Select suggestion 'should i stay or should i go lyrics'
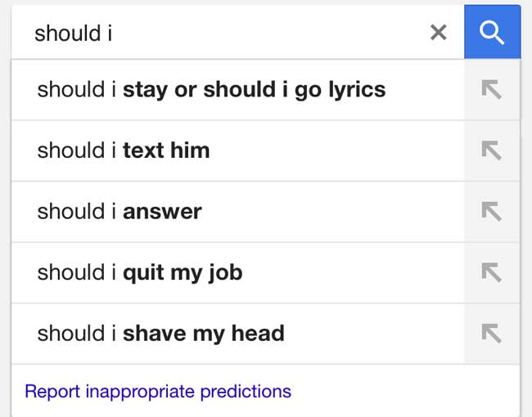The height and width of the screenshot is (417, 532). [x=211, y=89]
